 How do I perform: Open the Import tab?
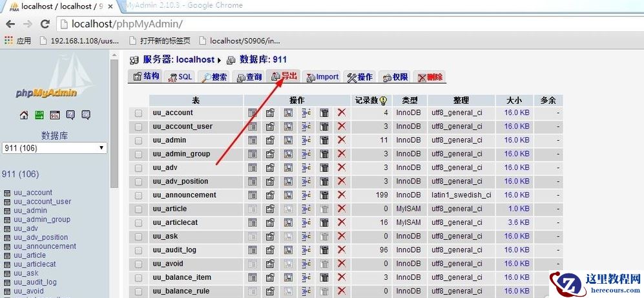(x=322, y=77)
